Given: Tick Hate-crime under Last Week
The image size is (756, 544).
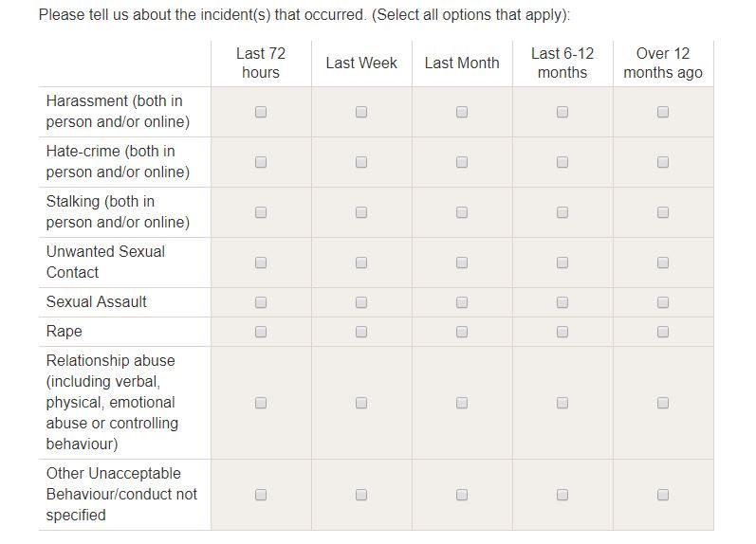Looking at the screenshot, I should 361,162.
